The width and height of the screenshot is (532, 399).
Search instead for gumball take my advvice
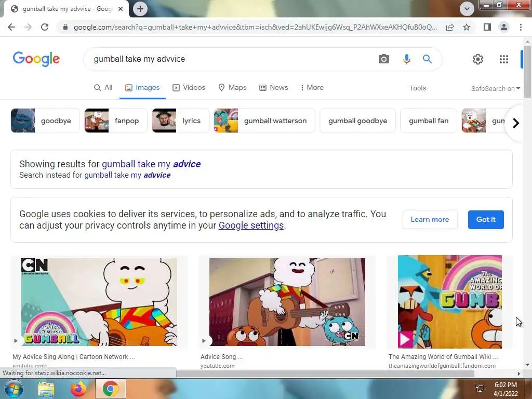127,175
